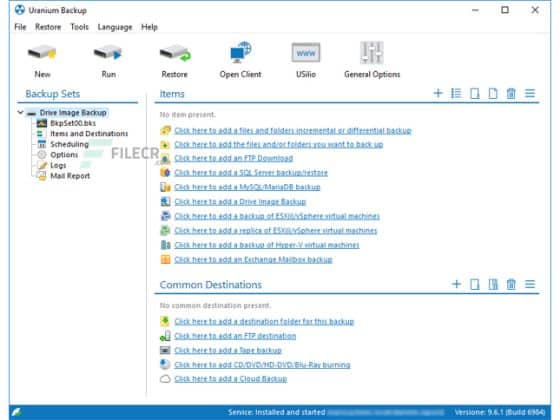Screen dimensions: 560x420
Task: Click the cloud icon beside the Cloud Backup link
Action: [x=165, y=379]
